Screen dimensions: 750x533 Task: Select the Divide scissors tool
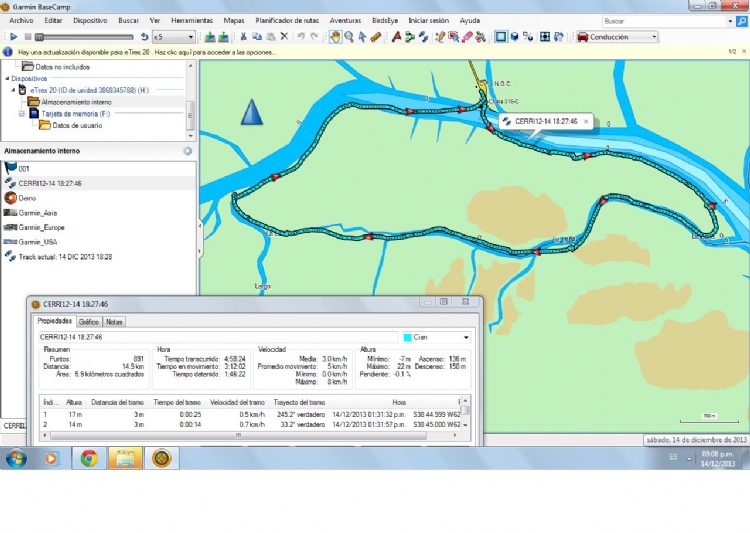[481, 37]
